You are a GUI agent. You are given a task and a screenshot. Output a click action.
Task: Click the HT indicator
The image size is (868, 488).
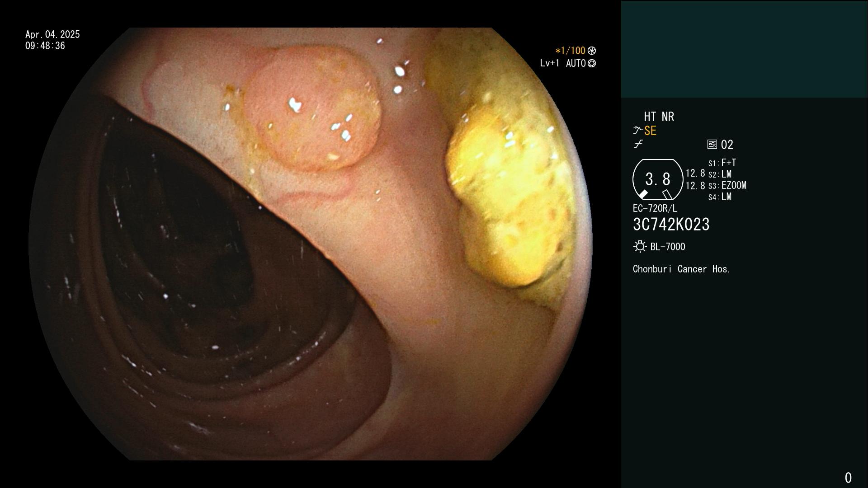(650, 117)
